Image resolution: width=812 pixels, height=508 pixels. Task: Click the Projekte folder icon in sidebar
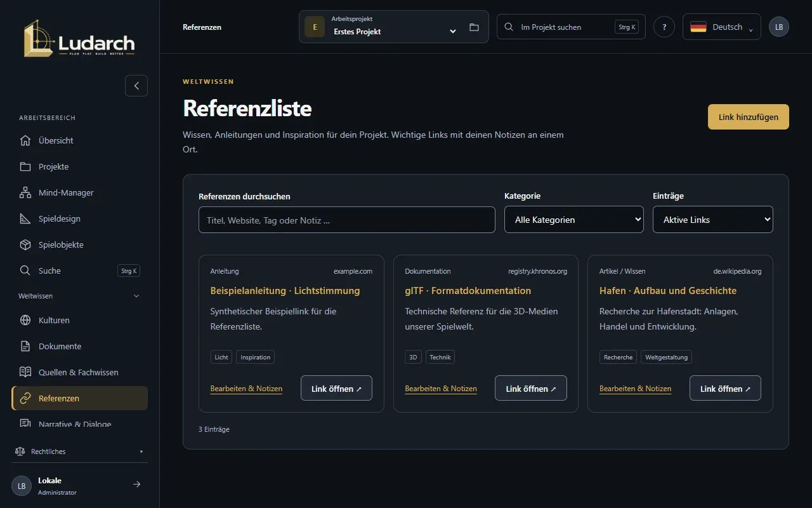pyautogui.click(x=25, y=166)
